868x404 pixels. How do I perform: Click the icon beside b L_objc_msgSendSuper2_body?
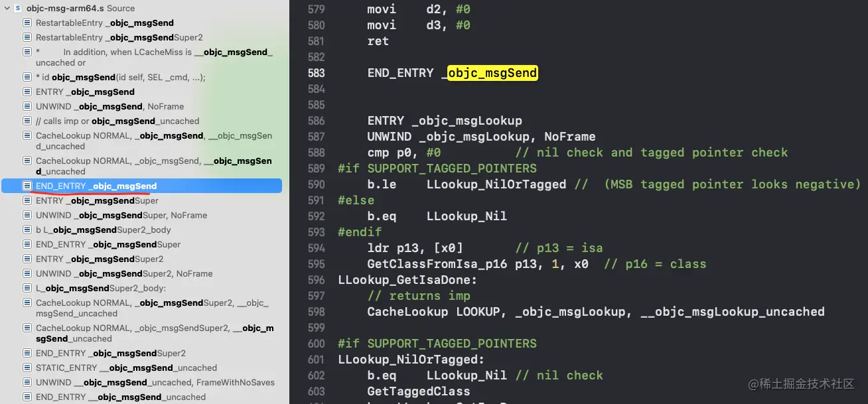tap(27, 230)
